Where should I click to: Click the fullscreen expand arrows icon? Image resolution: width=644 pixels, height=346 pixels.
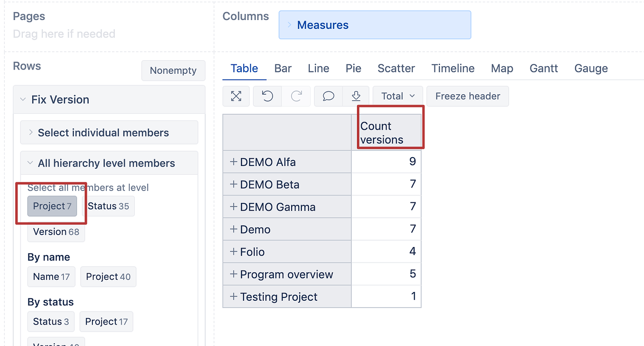coord(236,96)
